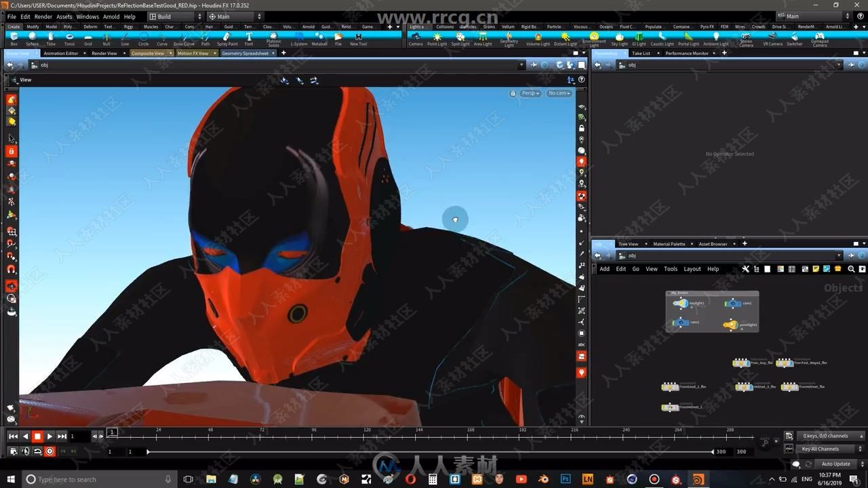Click the Add menu in network editor
The image size is (868, 488).
coord(604,269)
